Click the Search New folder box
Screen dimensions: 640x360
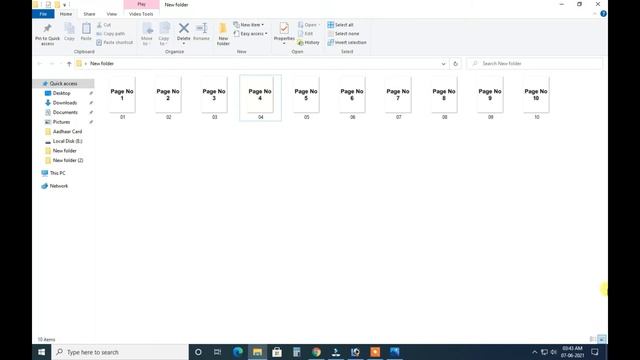535,64
